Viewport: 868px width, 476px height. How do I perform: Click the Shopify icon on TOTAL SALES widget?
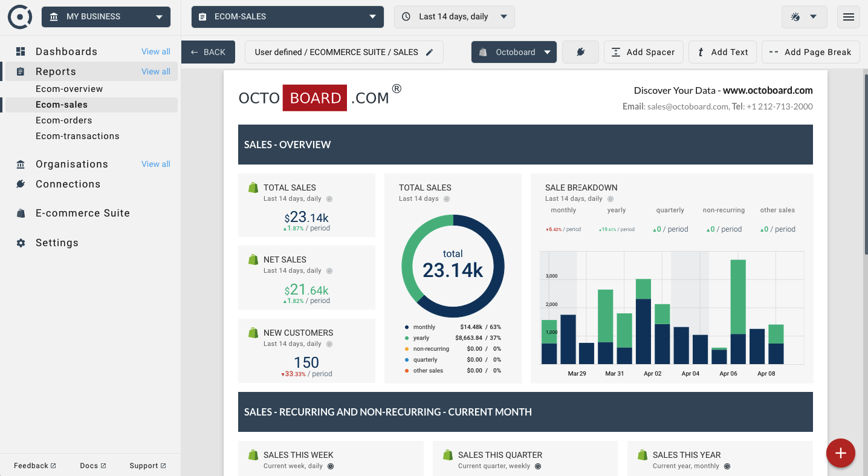click(x=253, y=187)
